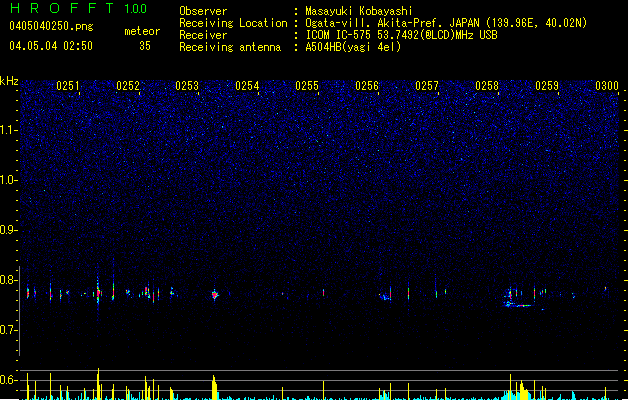
Task: Click the A504HB(yagi 4el) antenna text
Action: tap(353, 47)
